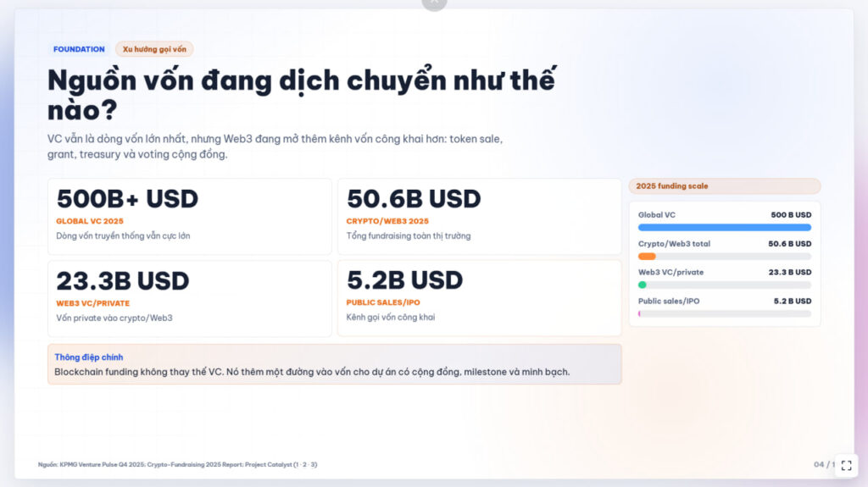
Task: Open the 50.6B USD Crypto/Web3 card
Action: click(x=480, y=216)
